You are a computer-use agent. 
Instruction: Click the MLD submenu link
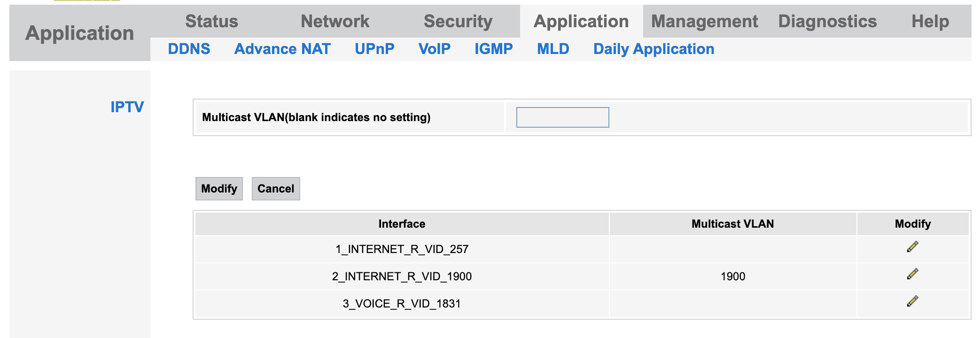553,49
